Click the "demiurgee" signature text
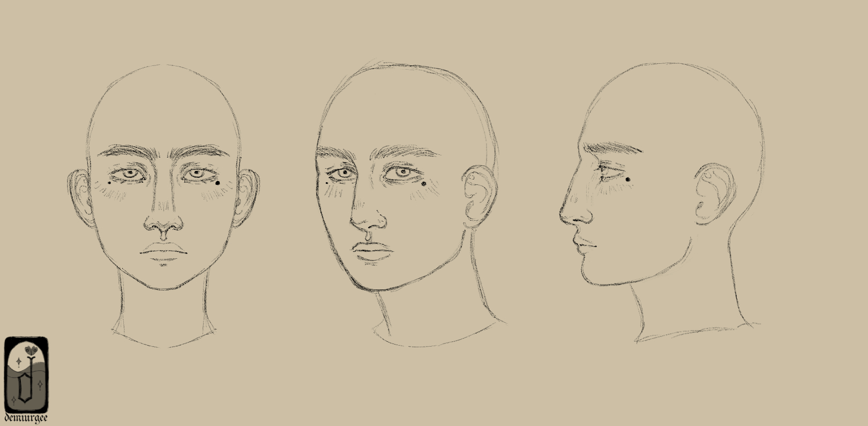Screen dimensions: 868x426 click(26, 417)
